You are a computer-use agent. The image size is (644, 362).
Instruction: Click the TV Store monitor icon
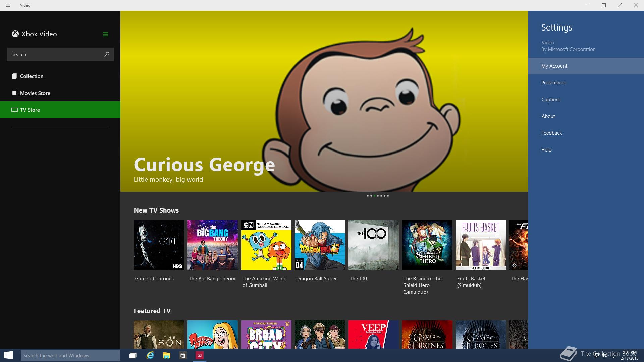[14, 110]
